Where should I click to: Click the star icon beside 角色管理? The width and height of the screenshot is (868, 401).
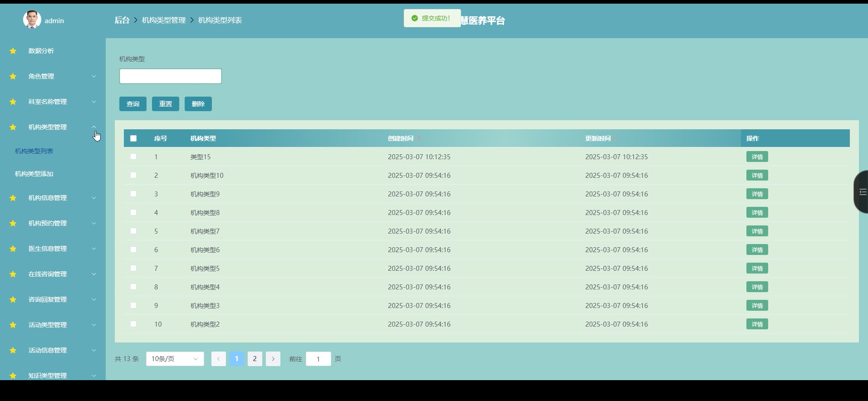click(13, 76)
